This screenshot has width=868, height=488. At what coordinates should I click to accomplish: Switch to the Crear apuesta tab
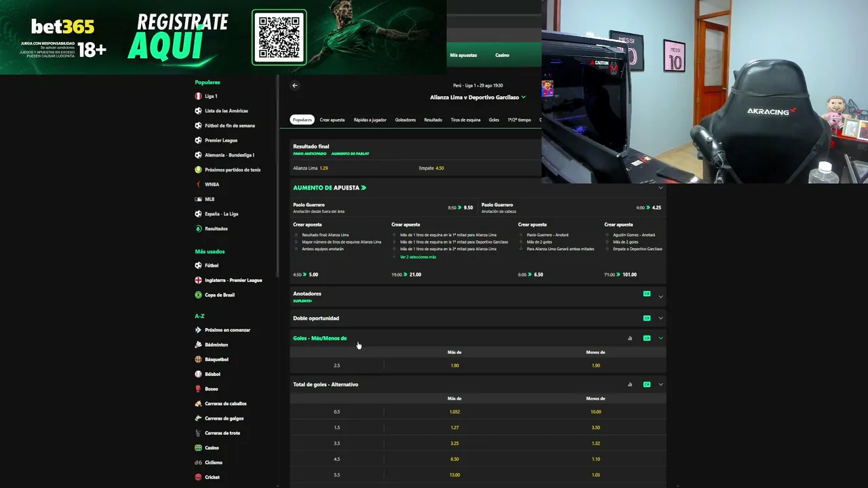(332, 120)
